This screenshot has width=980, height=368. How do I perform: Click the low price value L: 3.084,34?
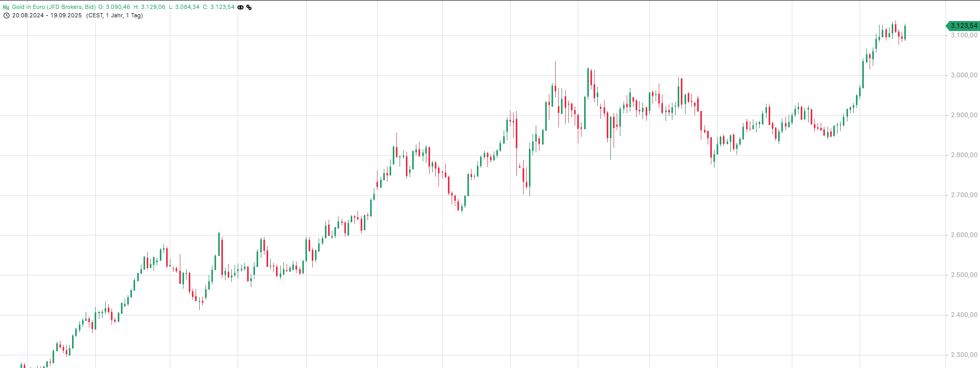pos(184,7)
